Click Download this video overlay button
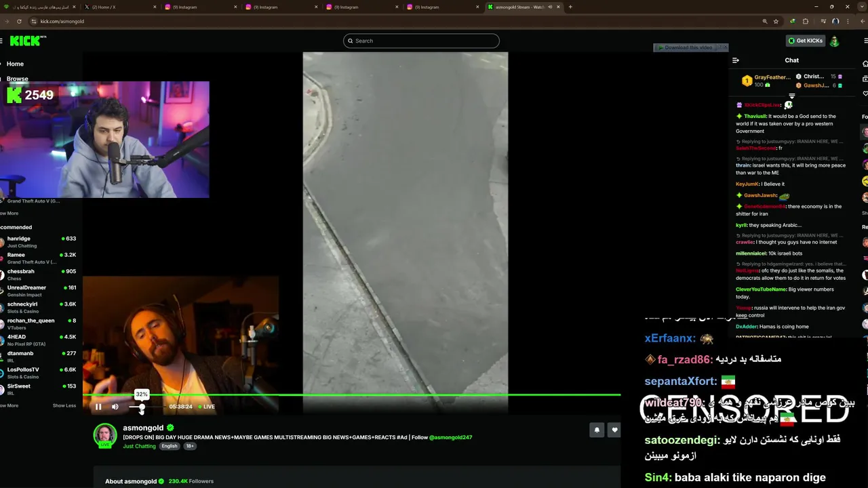This screenshot has width=868, height=488. [686, 47]
